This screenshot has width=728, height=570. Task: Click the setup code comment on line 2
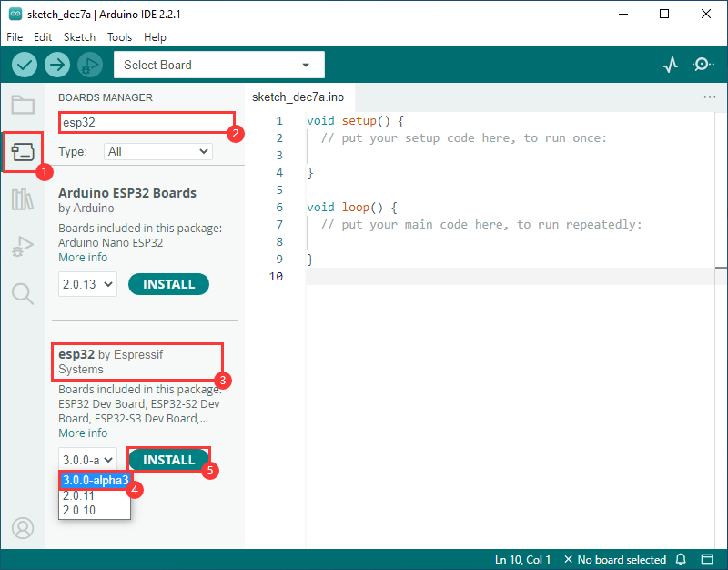click(x=463, y=138)
